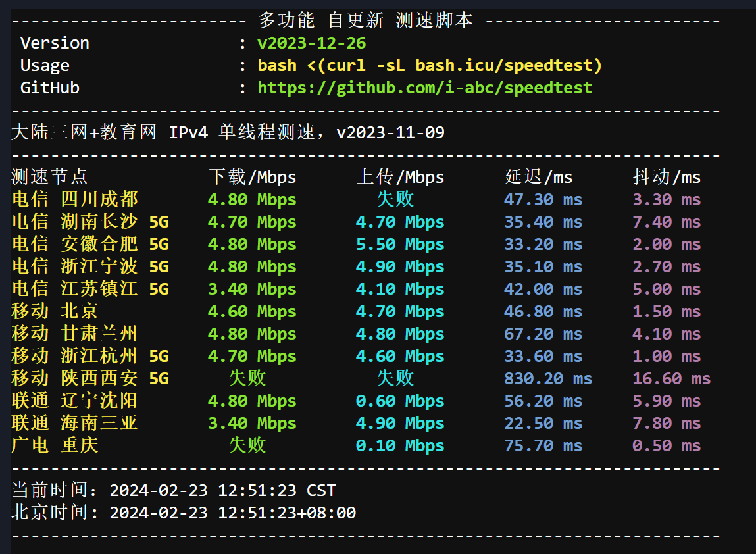Select node name 联通 辽宁沈阳
Screen dimensions: 756x554
pyautogui.click(x=75, y=401)
